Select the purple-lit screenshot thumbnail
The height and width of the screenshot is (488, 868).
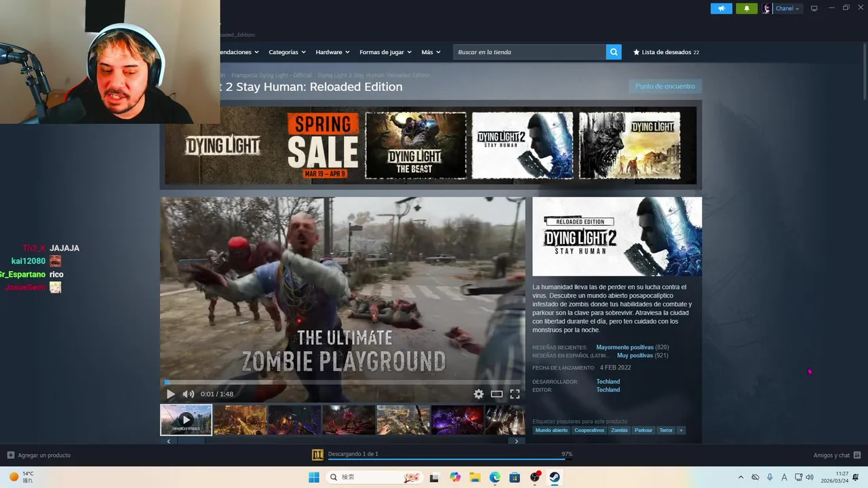click(457, 420)
